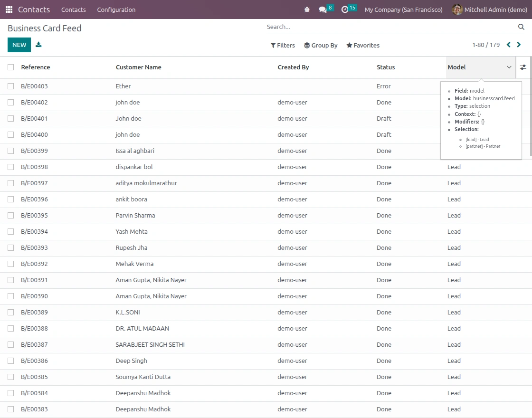Screen dimensions: 532x418
Task: Open optional columns settings icon
Action: pyautogui.click(x=523, y=67)
